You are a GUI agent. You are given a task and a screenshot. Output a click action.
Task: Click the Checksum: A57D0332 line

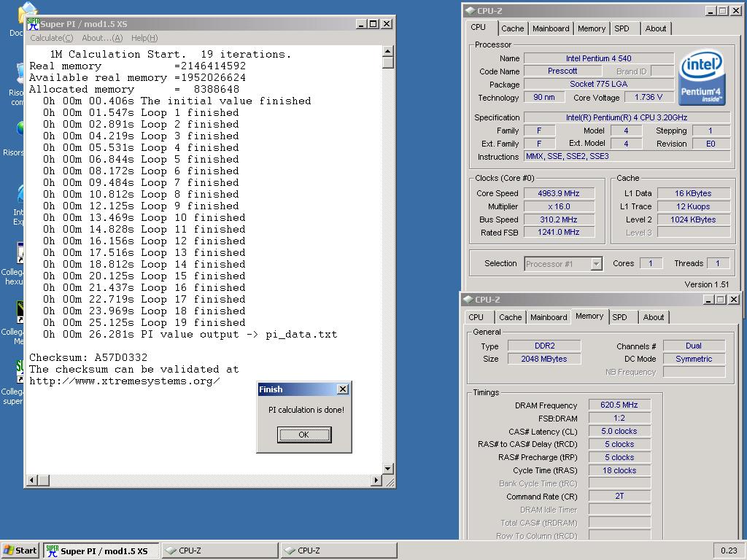point(88,357)
